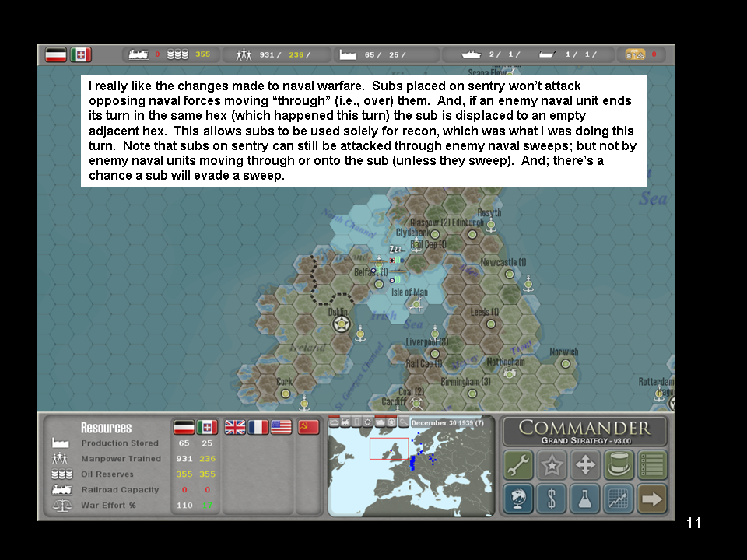Toggle the tank units filter on minimap
Viewport: 747px width, 560px height.
click(x=381, y=422)
